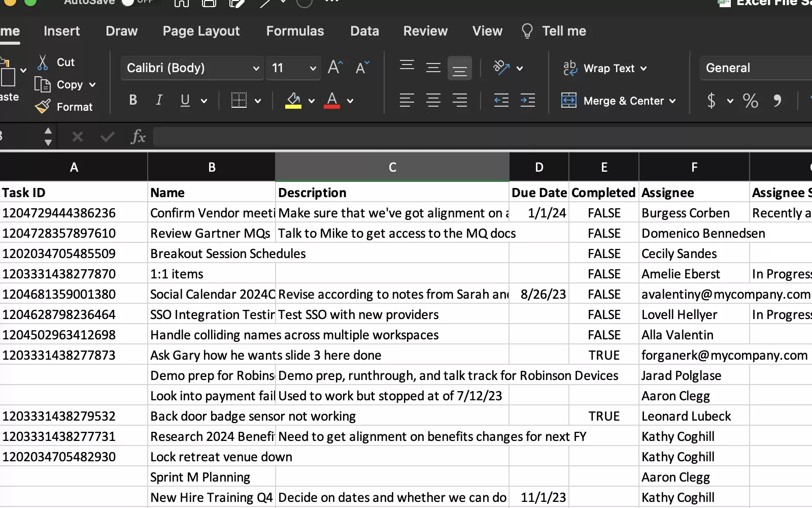The image size is (812, 508).
Task: Click the fx insert function icon
Action: click(138, 137)
